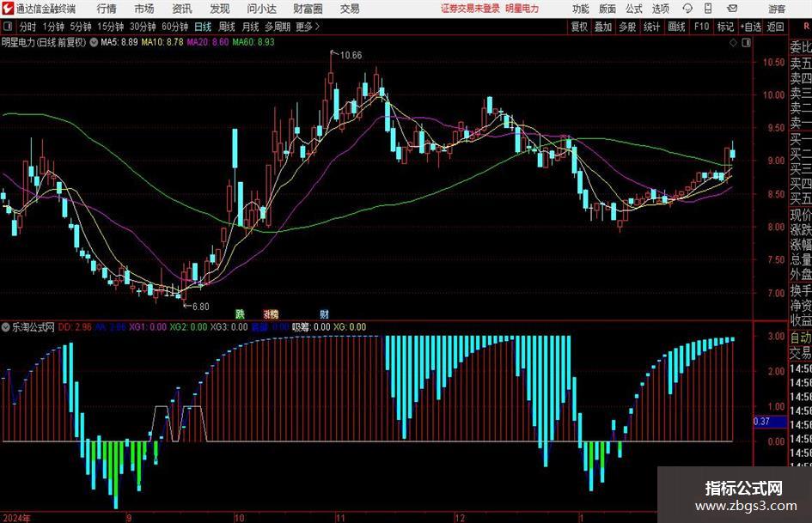Click the 明星电力 stock name in title bar
Viewport: 812px width, 523px height.
[522, 9]
